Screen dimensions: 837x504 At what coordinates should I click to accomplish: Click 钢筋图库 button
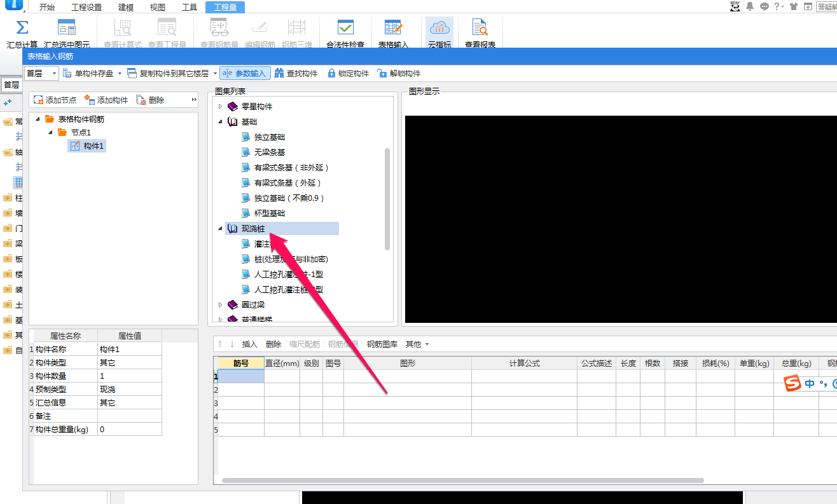pyautogui.click(x=382, y=344)
